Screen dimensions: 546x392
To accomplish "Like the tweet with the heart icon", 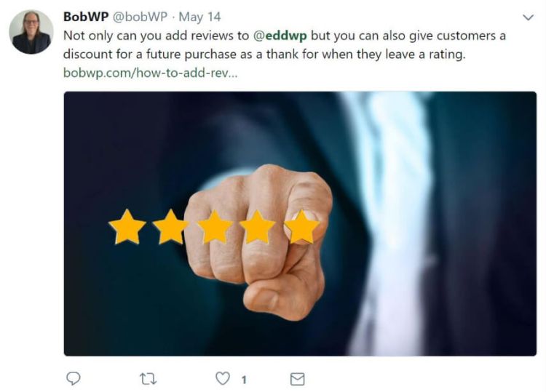I will click(223, 378).
